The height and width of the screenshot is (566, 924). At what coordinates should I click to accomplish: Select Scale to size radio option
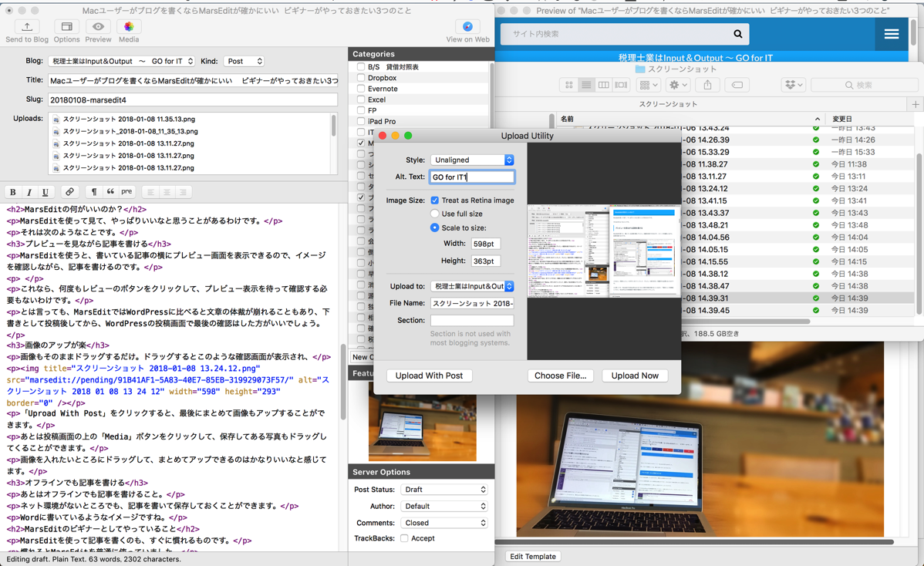click(435, 228)
